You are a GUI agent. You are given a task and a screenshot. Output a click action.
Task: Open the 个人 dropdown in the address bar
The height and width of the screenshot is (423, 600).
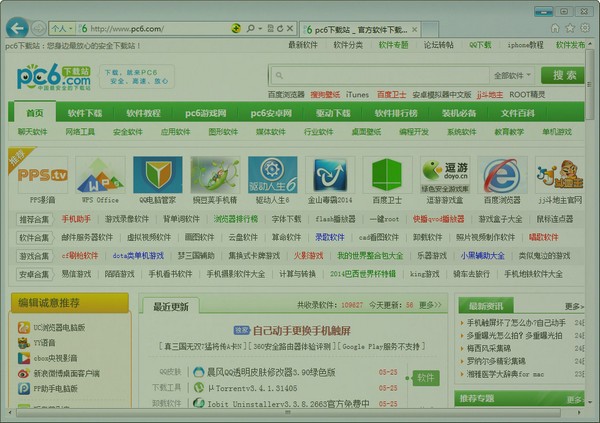(62, 28)
